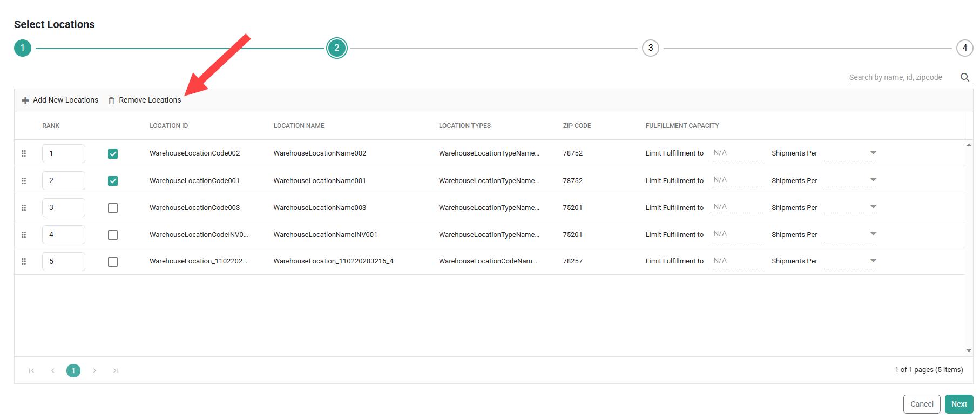
Task: Jump to wizard step 1
Action: tap(23, 48)
